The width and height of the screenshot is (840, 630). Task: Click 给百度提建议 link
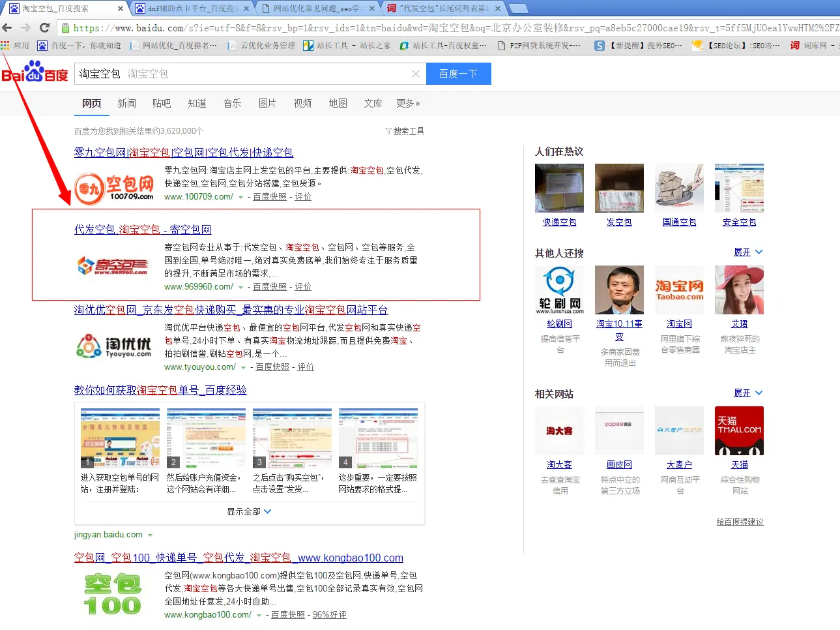pyautogui.click(x=740, y=522)
